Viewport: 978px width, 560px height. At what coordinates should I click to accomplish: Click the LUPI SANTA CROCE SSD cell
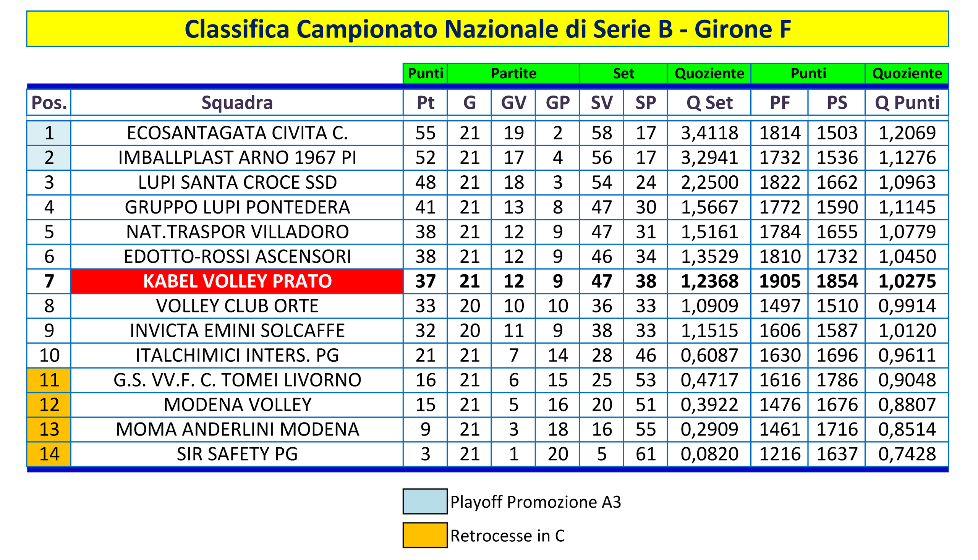[237, 182]
